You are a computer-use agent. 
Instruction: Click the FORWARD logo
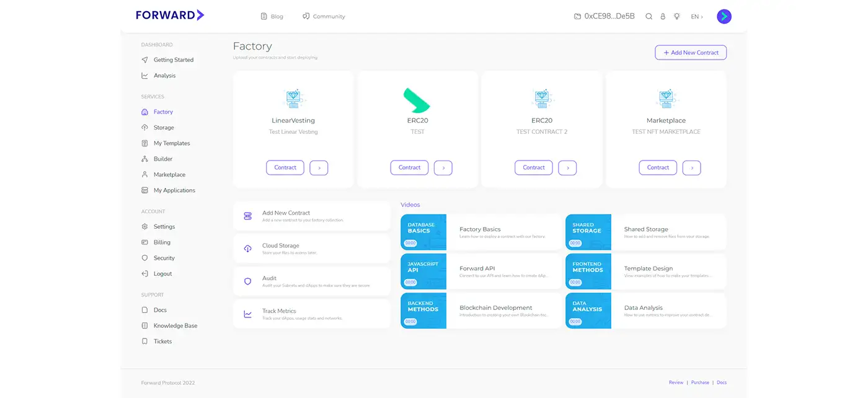point(170,15)
